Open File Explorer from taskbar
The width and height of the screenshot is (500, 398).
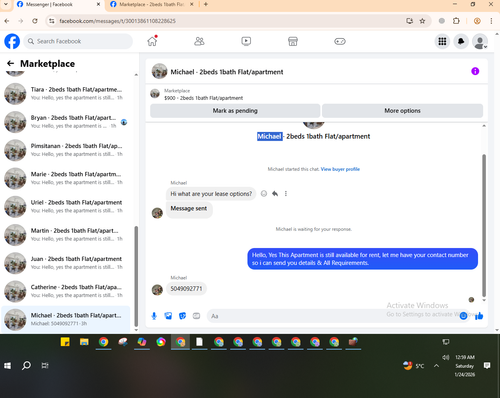coord(84,342)
